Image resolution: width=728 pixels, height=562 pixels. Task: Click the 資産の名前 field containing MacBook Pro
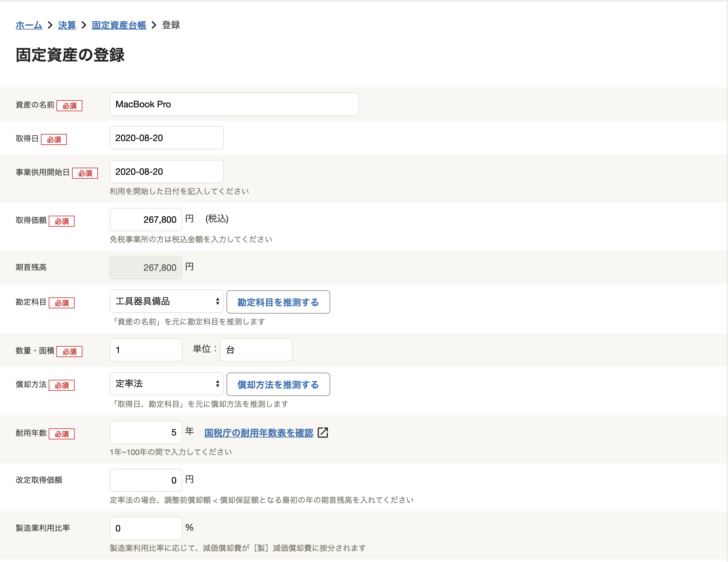click(234, 104)
